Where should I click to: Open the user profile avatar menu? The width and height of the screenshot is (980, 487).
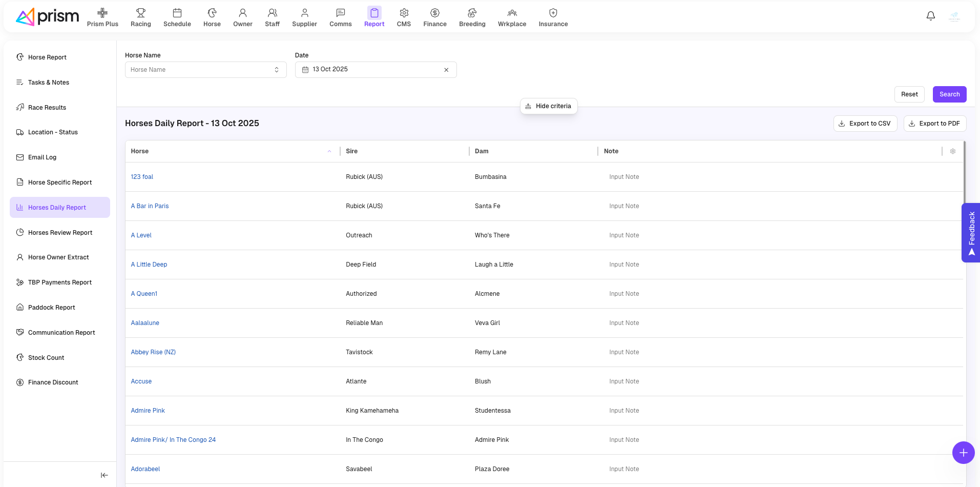click(954, 17)
